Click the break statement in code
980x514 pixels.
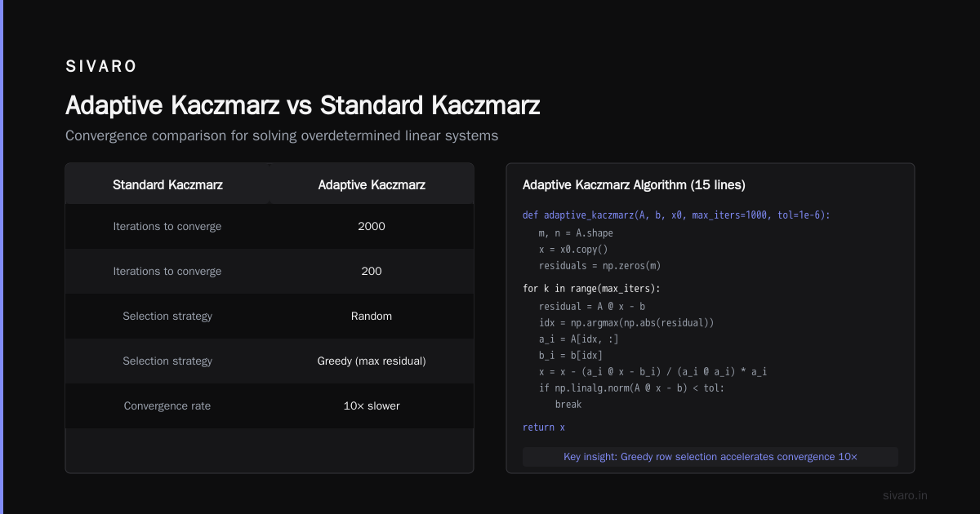click(568, 404)
